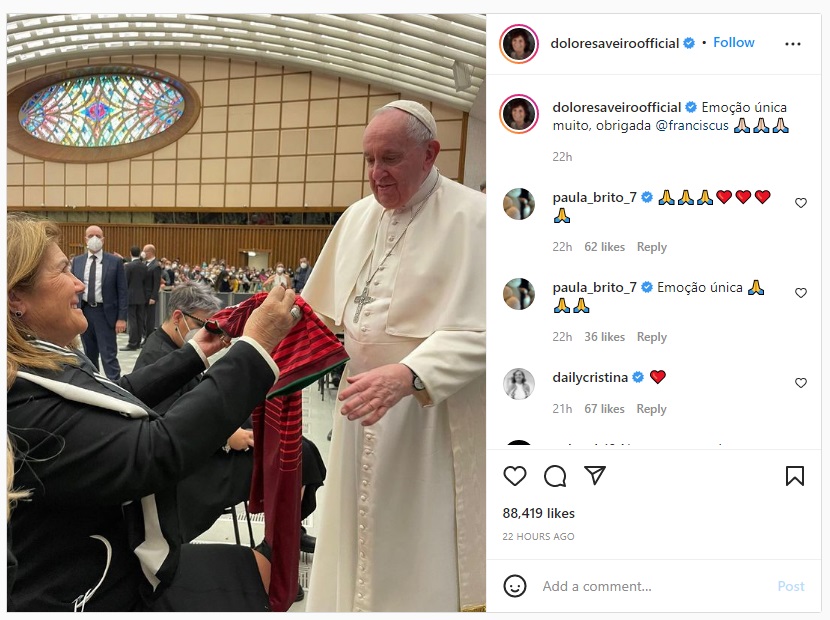Open the @franciscus mention link
This screenshot has height=620, width=830.
[692, 126]
